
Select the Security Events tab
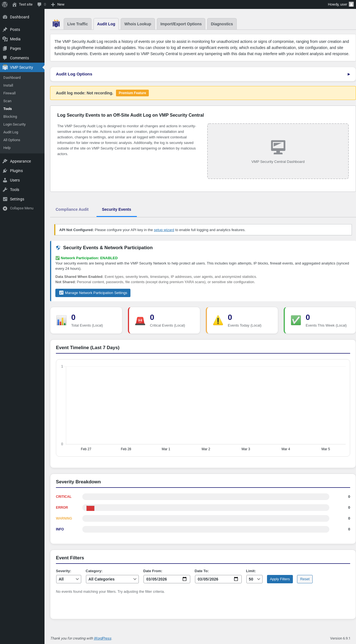[117, 209]
